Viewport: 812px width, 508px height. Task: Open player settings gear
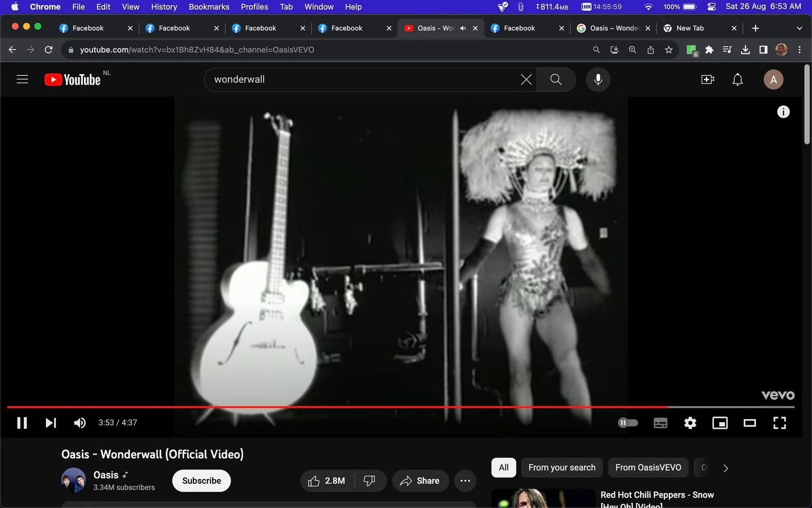pyautogui.click(x=690, y=423)
